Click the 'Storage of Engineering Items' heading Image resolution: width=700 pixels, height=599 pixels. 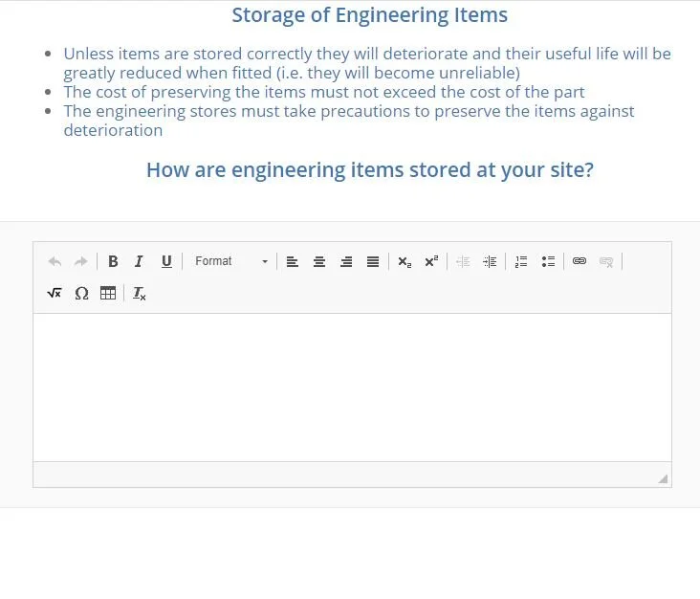coord(370,15)
